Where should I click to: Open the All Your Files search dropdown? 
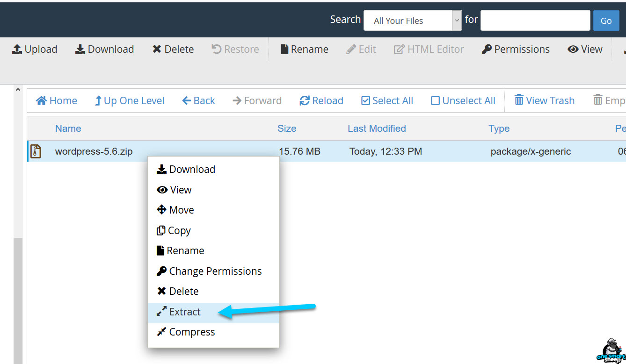pos(413,21)
